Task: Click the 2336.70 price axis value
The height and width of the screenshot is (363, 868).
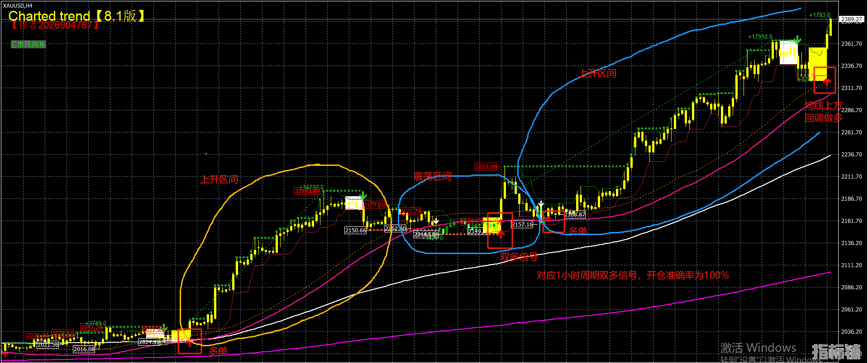Action: point(851,66)
